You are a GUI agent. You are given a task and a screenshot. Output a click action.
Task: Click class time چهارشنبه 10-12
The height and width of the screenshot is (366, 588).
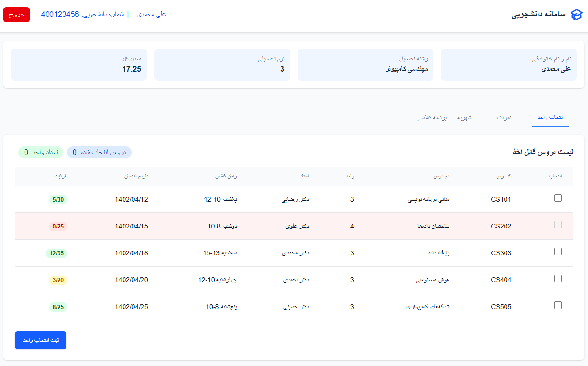217,280
